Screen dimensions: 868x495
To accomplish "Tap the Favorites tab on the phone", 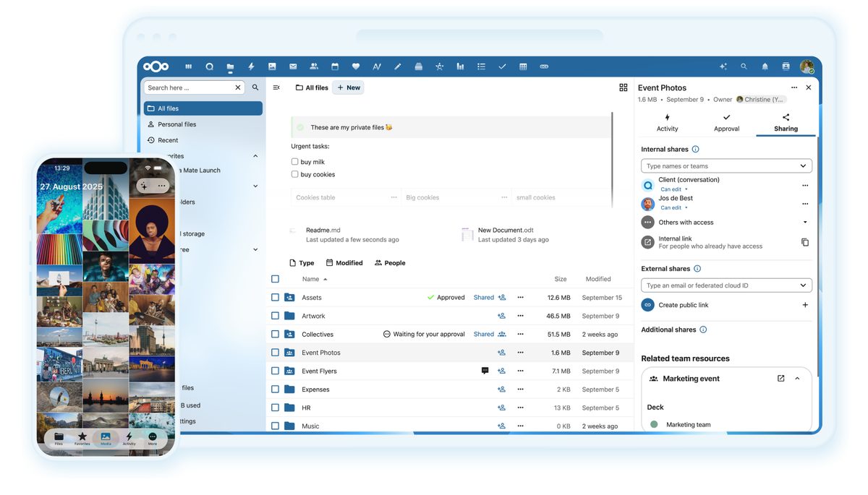I will pyautogui.click(x=82, y=439).
